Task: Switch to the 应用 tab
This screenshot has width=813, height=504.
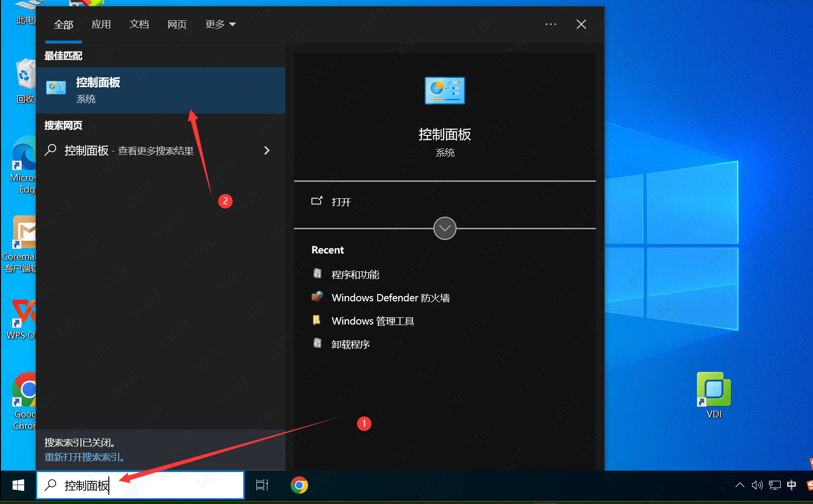Action: click(x=101, y=24)
